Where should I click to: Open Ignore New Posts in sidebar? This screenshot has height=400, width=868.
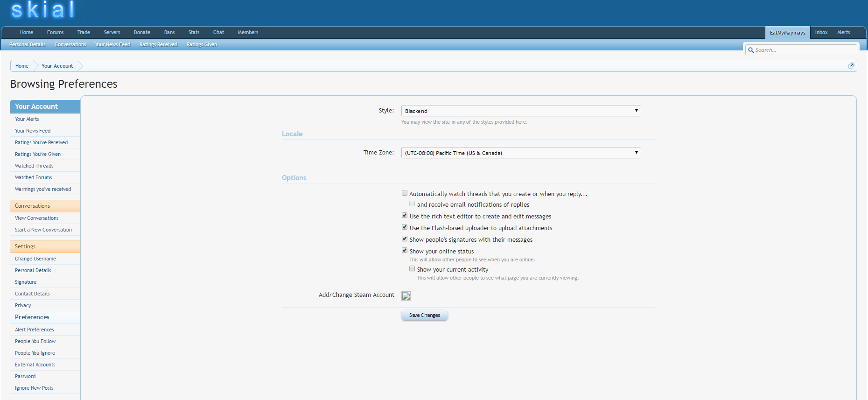(x=45, y=388)
